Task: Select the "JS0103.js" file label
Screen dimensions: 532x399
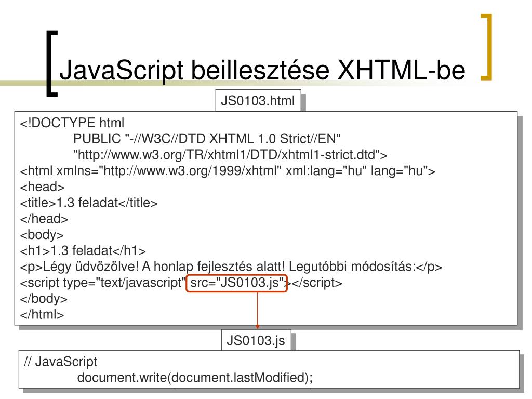Action: point(256,340)
